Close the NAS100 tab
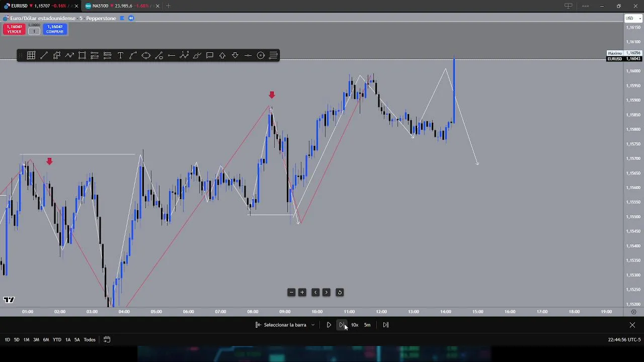The height and width of the screenshot is (362, 644). [157, 6]
